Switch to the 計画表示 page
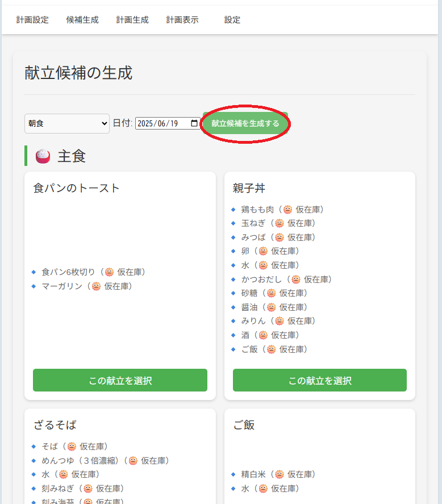 coord(182,20)
